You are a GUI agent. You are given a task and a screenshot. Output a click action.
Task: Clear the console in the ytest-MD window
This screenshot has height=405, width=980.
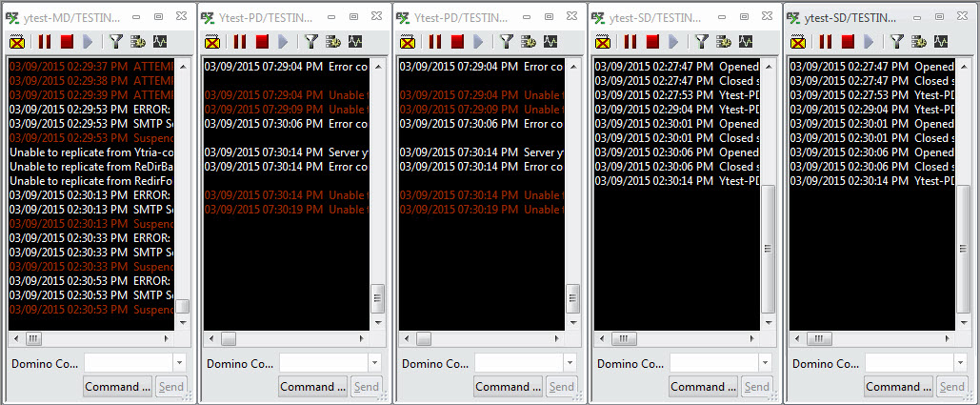pyautogui.click(x=17, y=41)
